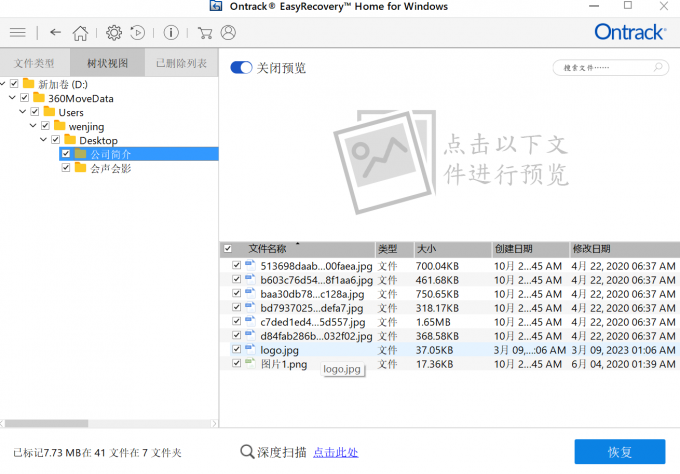Switch to the 树状视图 tab

tap(107, 63)
